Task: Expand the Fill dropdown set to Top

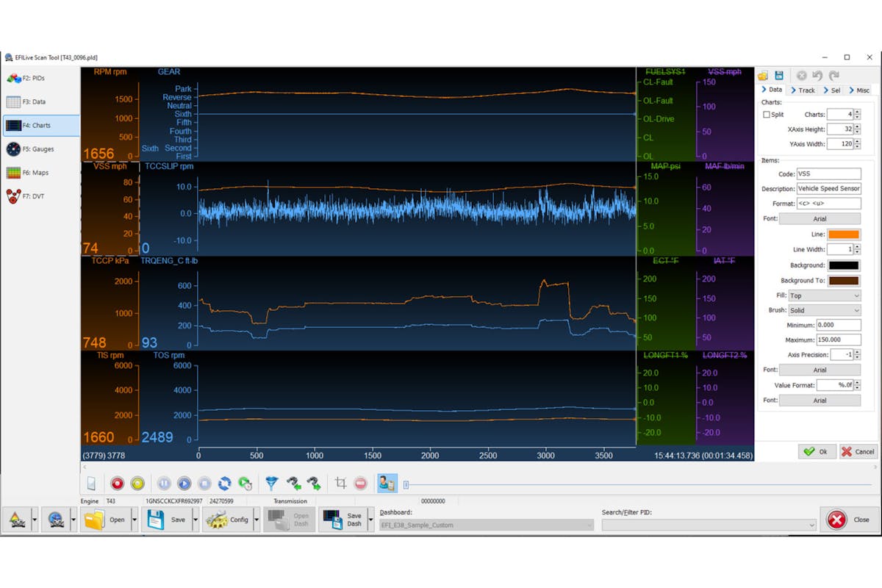Action: 823,295
